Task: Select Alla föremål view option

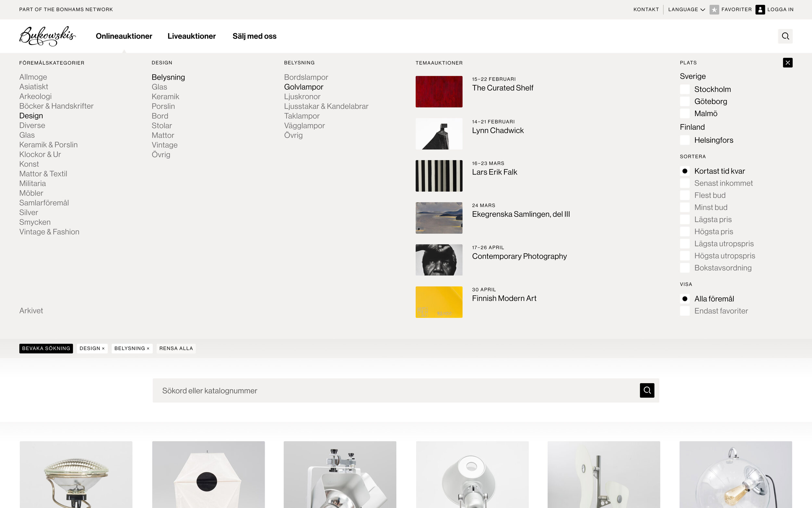Action: (x=685, y=299)
